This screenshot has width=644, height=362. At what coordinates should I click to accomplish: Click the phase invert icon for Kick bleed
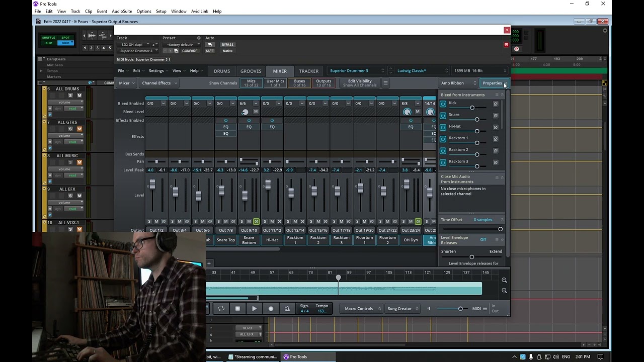click(496, 104)
